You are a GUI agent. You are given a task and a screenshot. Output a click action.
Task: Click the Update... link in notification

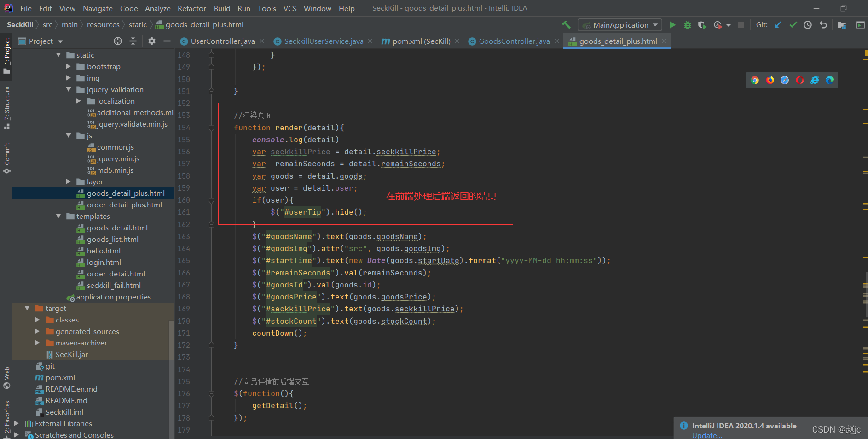pyautogui.click(x=707, y=435)
